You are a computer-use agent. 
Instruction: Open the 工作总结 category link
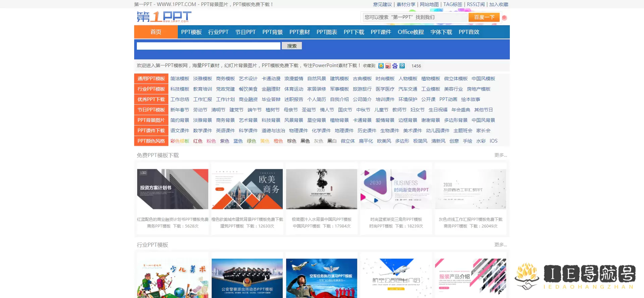(179, 99)
